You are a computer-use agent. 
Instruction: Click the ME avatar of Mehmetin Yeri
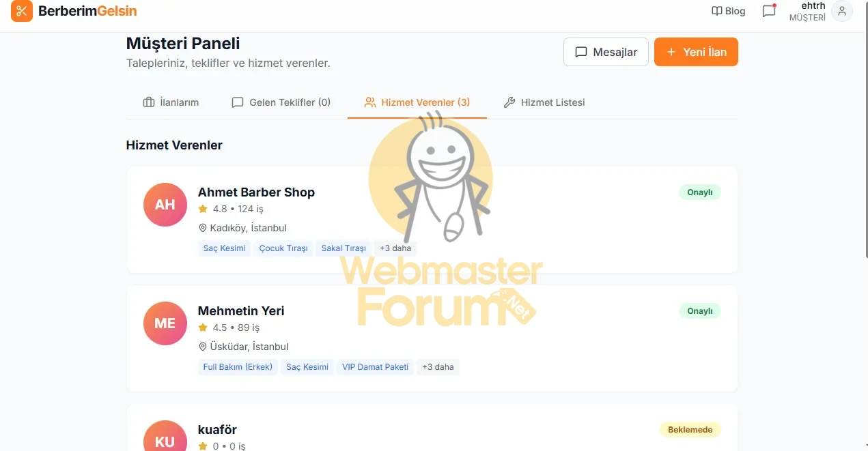point(165,323)
